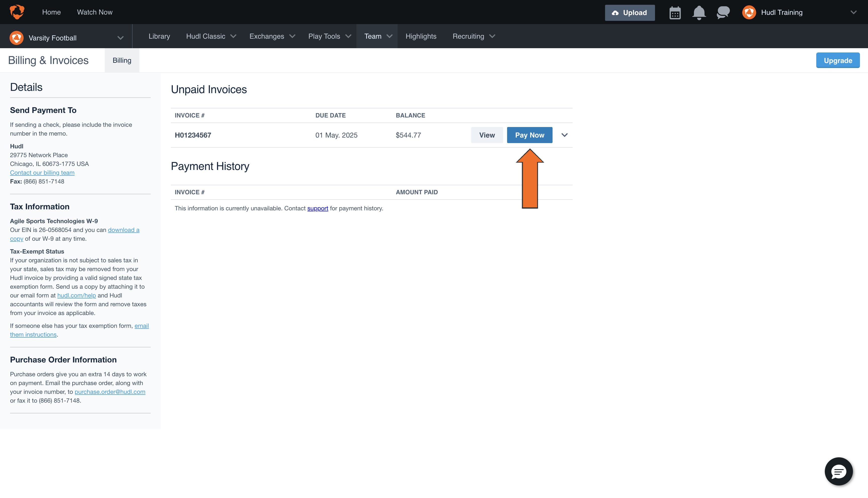Open messages with the chat bubble icon
The image size is (868, 498).
click(x=723, y=12)
